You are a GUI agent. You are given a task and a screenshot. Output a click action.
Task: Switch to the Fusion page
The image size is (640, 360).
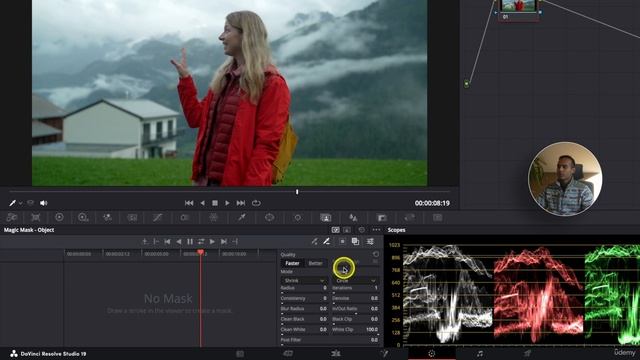[384, 353]
